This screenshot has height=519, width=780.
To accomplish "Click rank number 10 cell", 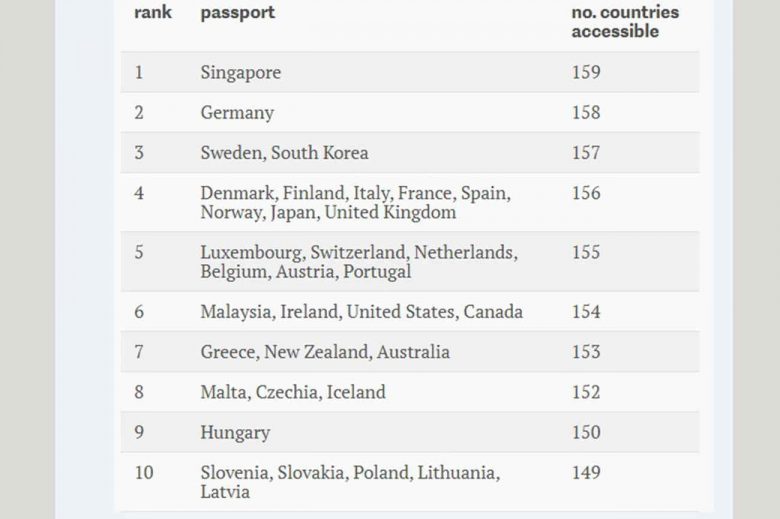I will (144, 472).
